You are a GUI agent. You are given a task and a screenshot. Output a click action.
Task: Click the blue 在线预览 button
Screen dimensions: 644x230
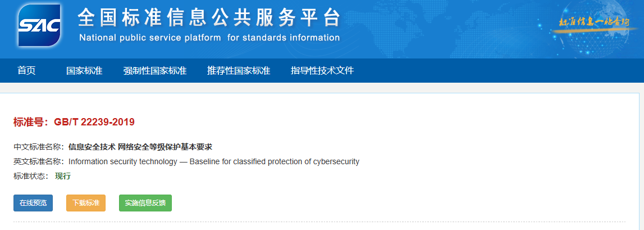pos(33,203)
